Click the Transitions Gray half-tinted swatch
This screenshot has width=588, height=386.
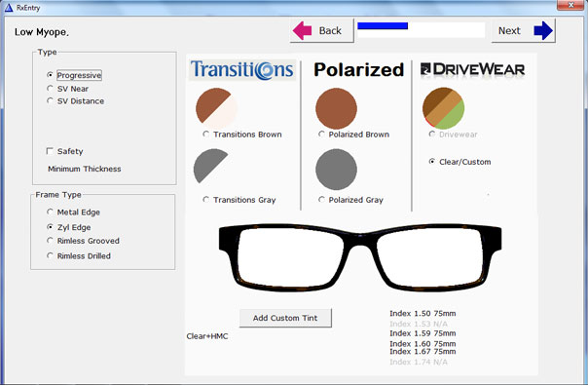coord(210,166)
